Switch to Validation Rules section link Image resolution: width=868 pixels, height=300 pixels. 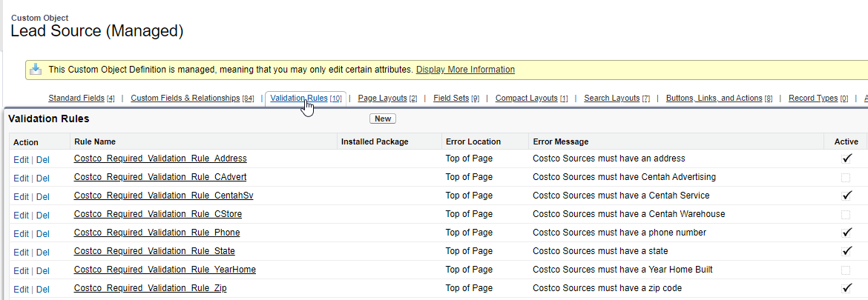point(299,99)
